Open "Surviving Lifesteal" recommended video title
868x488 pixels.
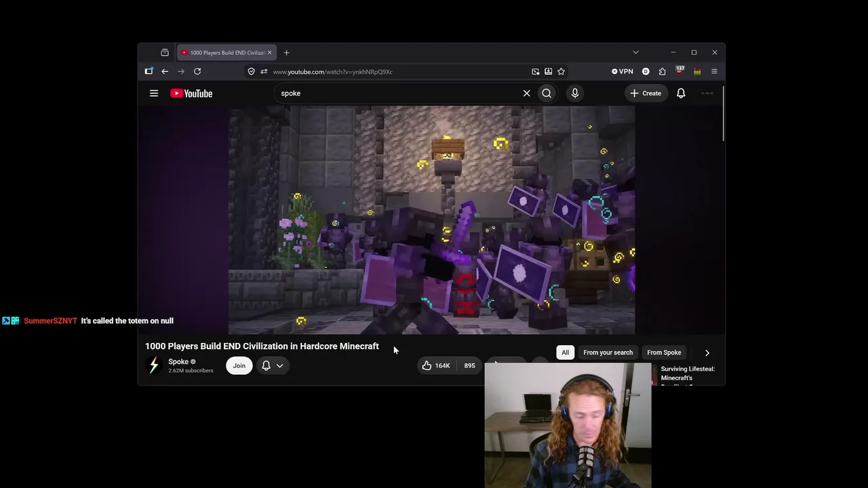click(x=688, y=373)
